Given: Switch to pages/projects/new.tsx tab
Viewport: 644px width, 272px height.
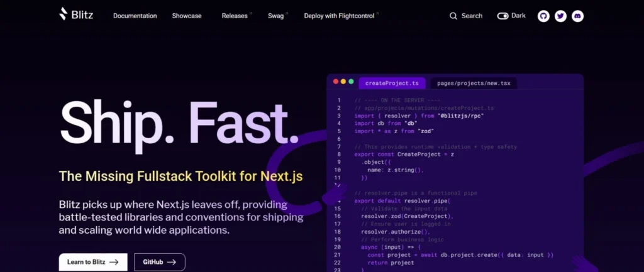Looking at the screenshot, I should [474, 84].
